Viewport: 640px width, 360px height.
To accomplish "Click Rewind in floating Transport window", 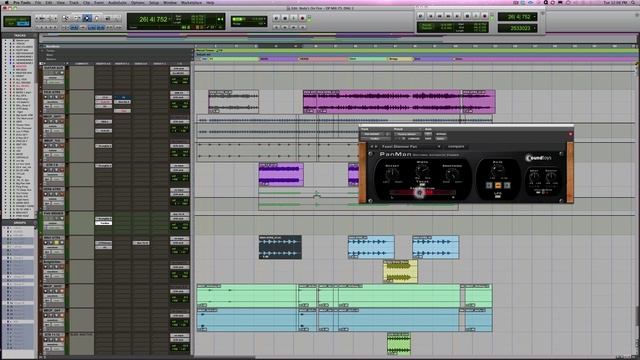I will coord(440,16).
